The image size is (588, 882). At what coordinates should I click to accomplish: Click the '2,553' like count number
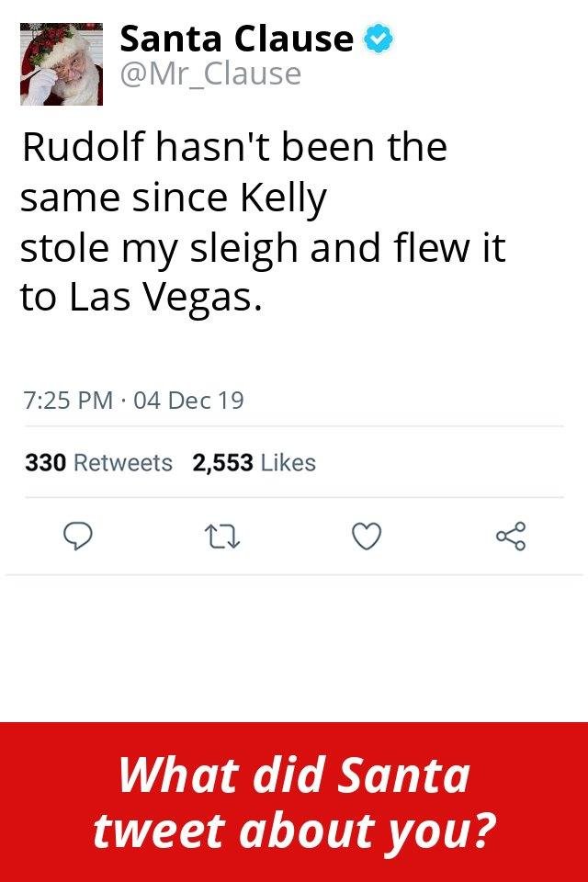pos(223,462)
